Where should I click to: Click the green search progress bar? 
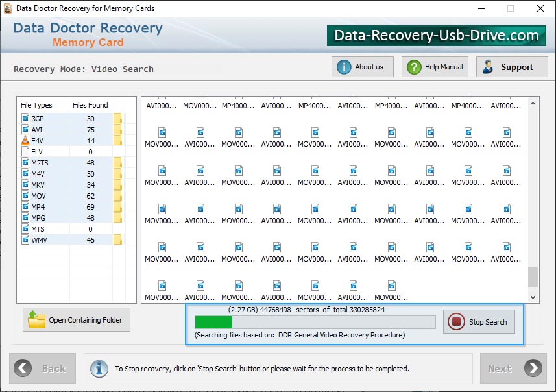point(315,322)
